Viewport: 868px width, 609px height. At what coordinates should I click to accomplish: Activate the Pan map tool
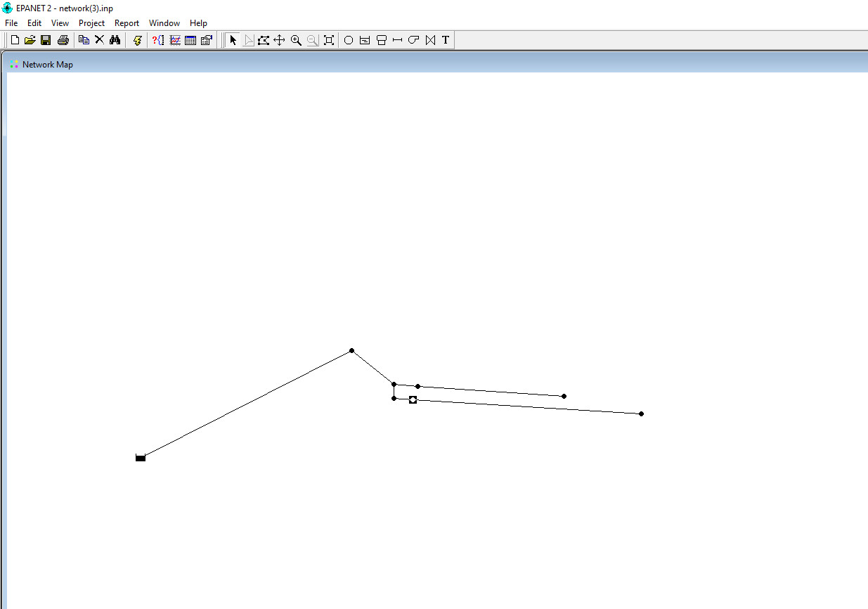click(x=279, y=40)
